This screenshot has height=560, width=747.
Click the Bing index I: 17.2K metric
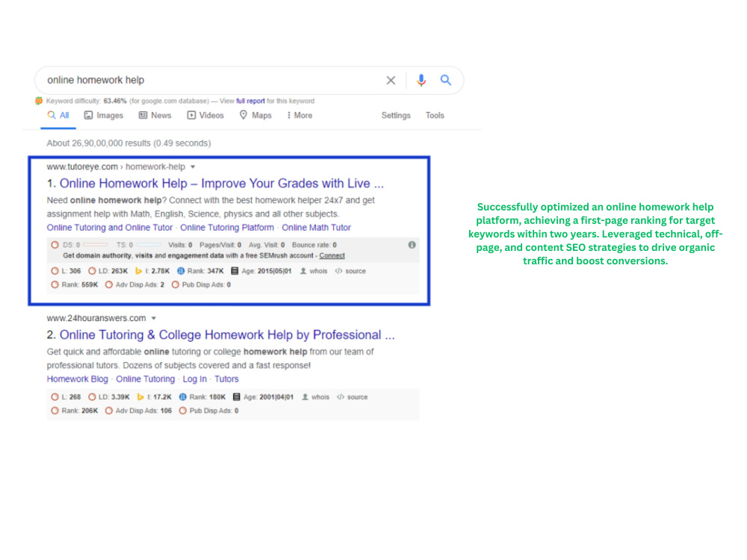[155, 397]
